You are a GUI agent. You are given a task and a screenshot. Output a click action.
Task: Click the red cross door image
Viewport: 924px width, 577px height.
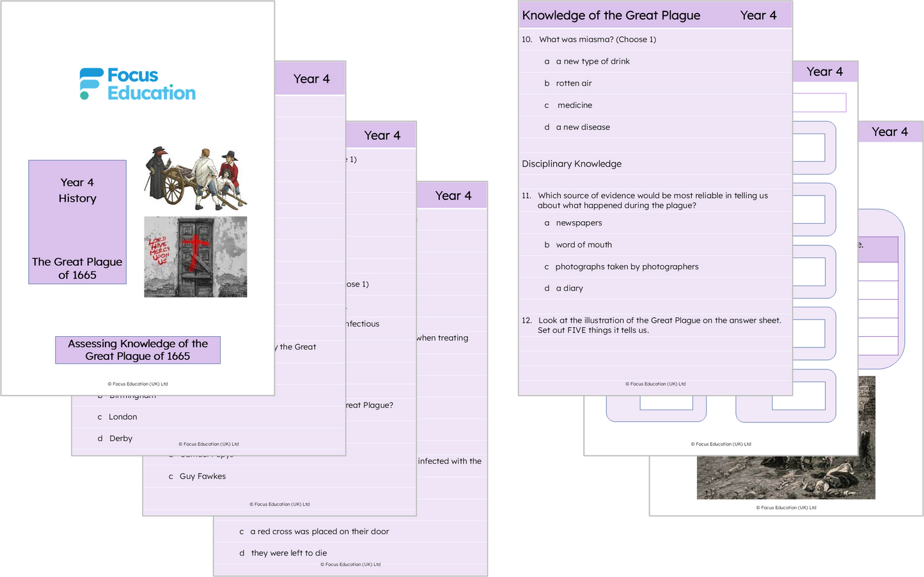click(x=196, y=257)
